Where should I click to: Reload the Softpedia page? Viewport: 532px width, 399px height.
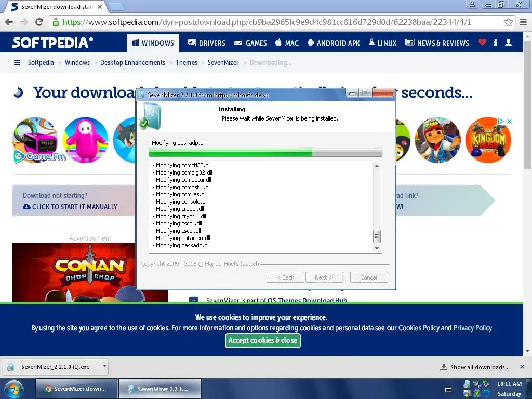tap(39, 22)
